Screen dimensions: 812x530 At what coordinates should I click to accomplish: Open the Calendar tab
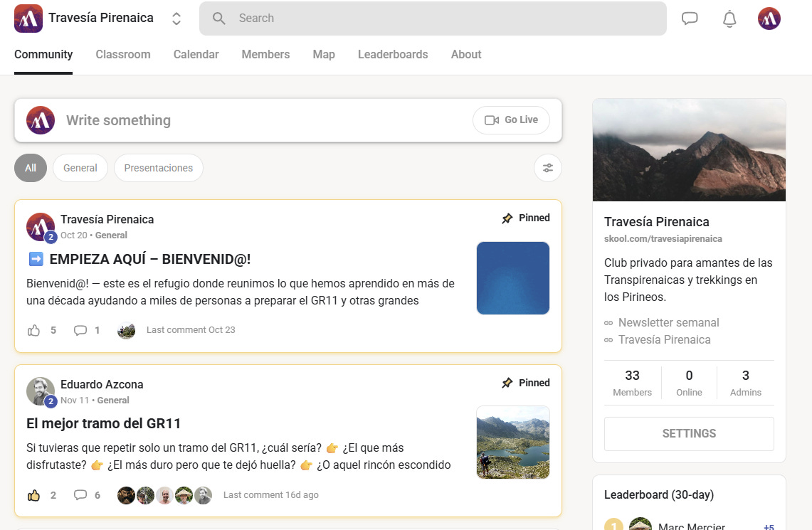click(x=196, y=54)
